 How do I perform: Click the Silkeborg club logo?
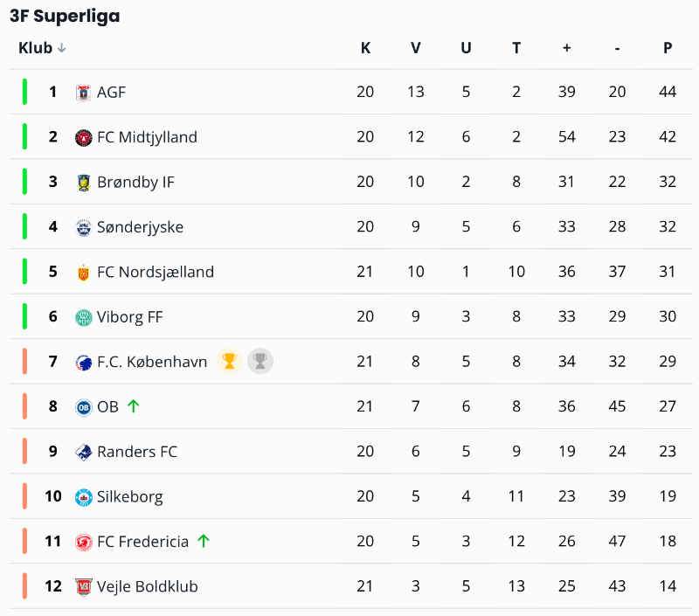click(x=83, y=497)
